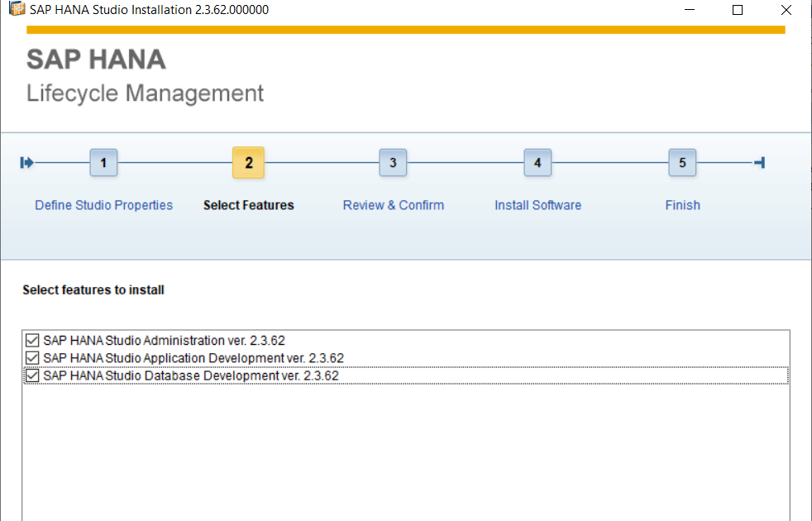The height and width of the screenshot is (521, 812).
Task: Click the step 4 circle icon
Action: click(537, 163)
